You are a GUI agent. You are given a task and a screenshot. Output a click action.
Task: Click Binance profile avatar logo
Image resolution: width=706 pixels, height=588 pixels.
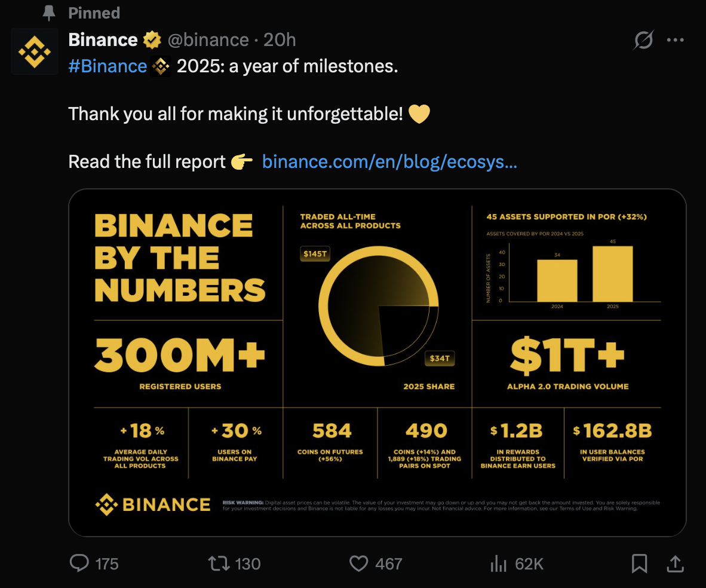(35, 52)
